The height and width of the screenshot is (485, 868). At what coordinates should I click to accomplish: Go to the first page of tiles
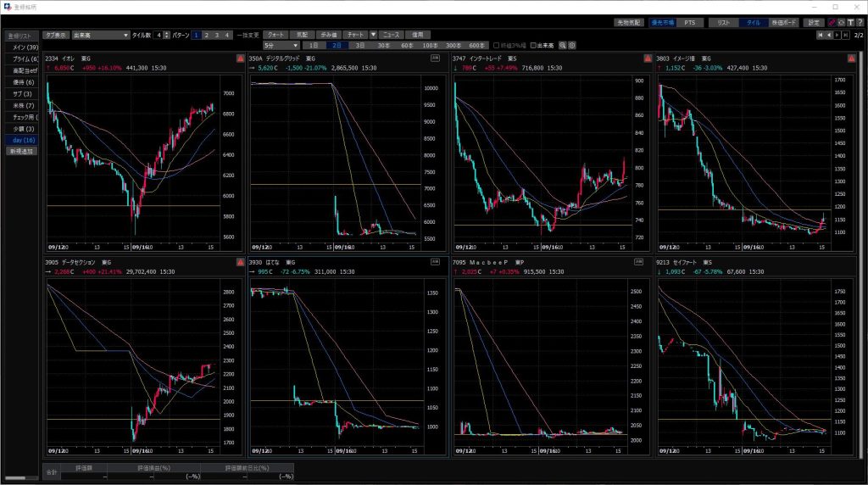tap(820, 35)
